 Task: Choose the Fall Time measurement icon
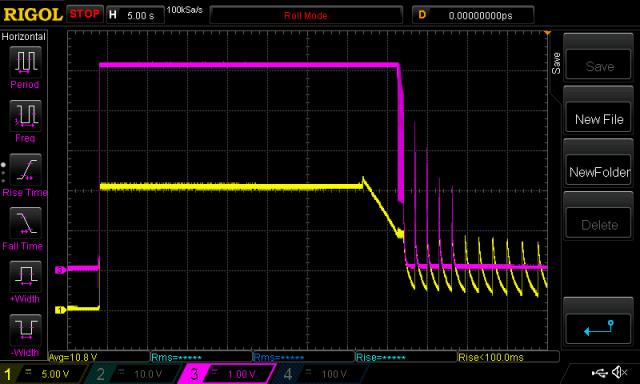tap(25, 223)
